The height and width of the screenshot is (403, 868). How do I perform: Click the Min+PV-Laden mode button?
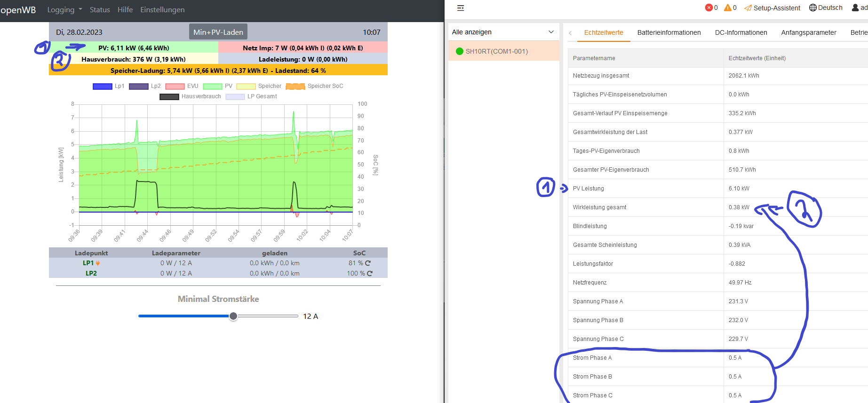218,32
